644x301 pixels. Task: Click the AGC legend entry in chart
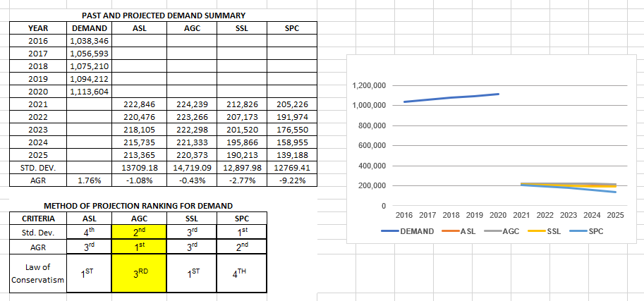502,231
